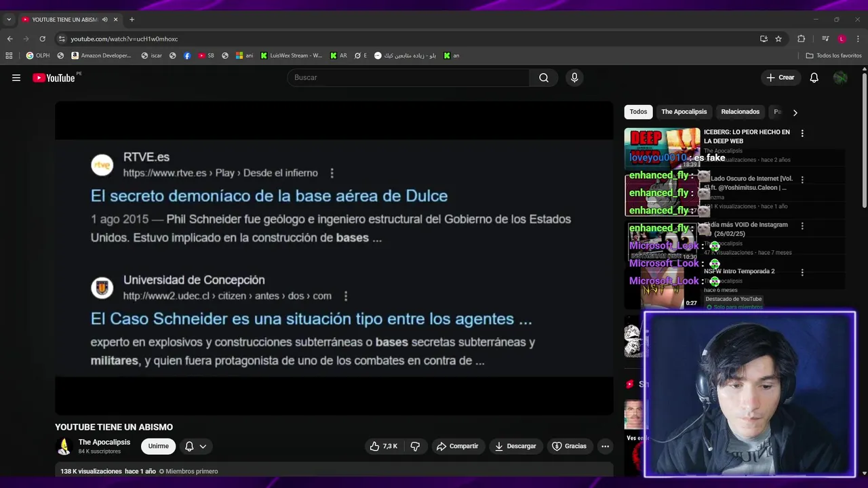This screenshot has height=488, width=868.
Task: Open media controls icon in toolbar
Action: (825, 39)
